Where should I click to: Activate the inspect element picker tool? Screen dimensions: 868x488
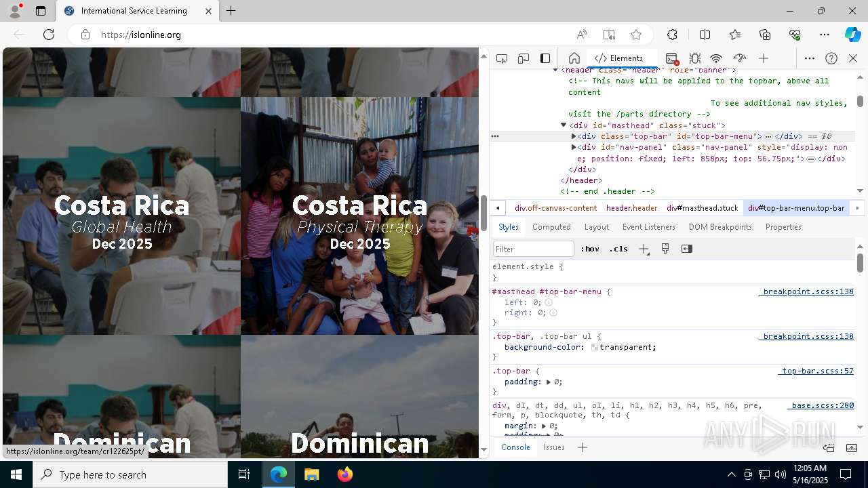(502, 58)
